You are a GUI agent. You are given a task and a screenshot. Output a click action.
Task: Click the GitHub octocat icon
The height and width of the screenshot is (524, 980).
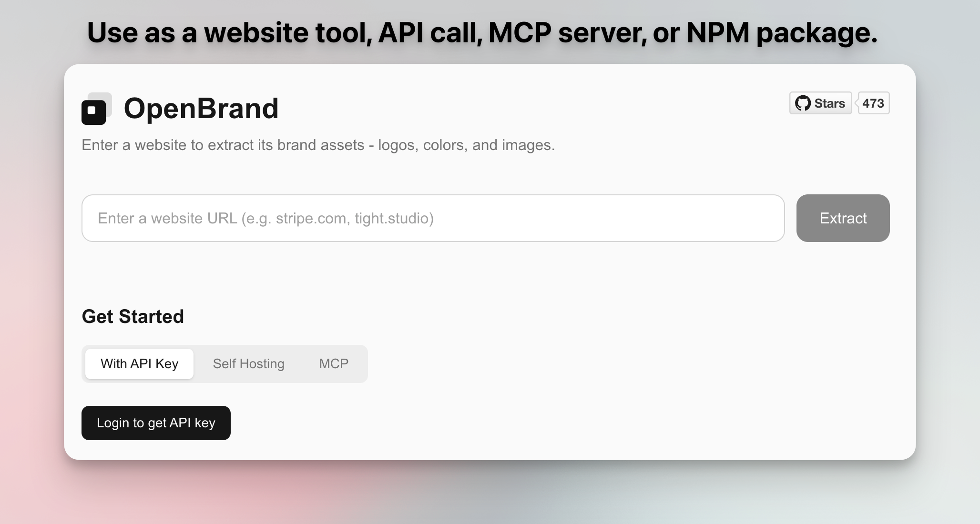(803, 103)
